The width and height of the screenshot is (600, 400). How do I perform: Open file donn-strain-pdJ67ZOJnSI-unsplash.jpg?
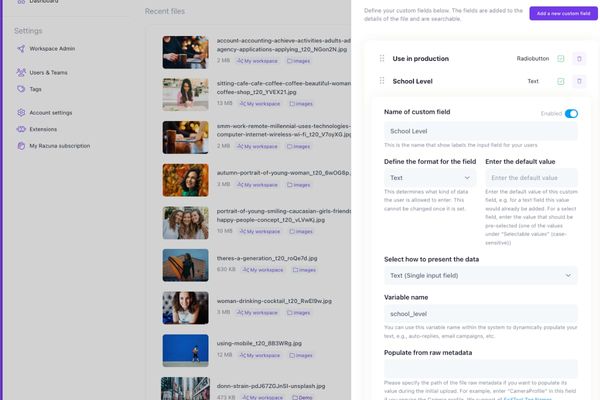pyautogui.click(x=271, y=386)
